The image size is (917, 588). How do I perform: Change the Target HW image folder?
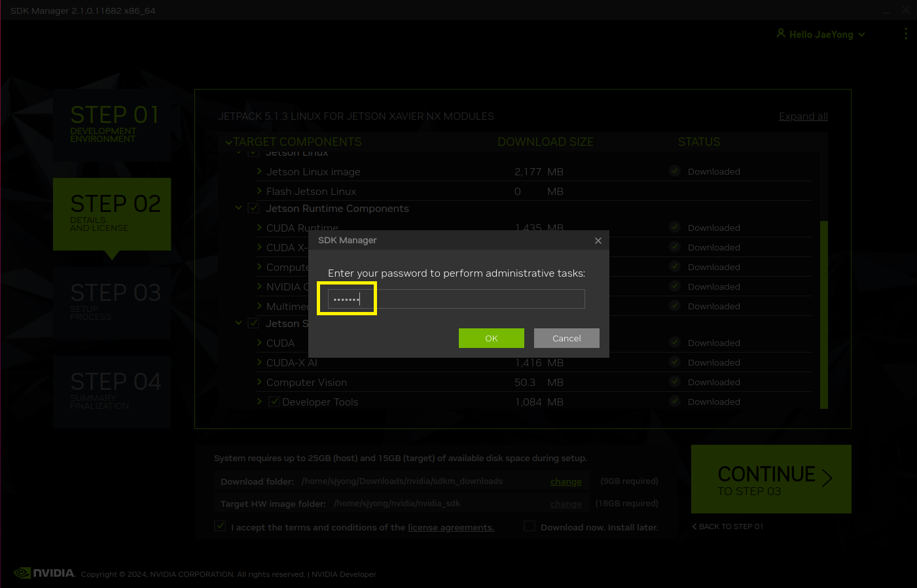point(566,504)
